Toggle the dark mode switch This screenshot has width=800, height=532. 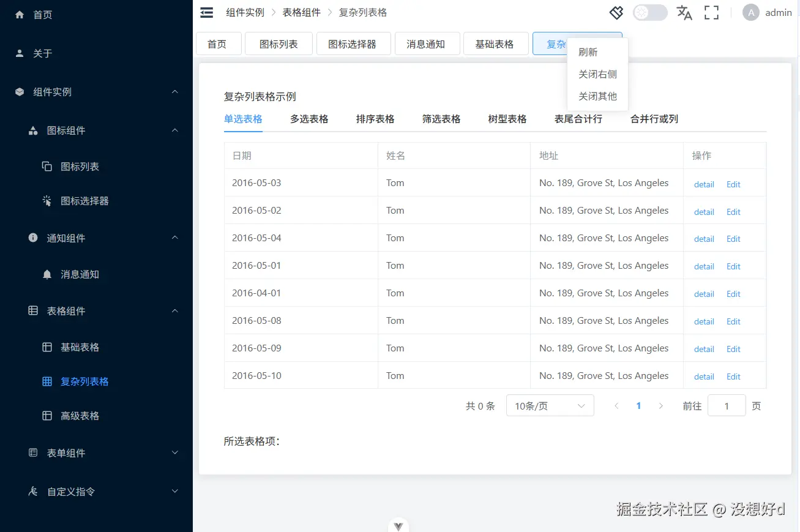point(650,12)
